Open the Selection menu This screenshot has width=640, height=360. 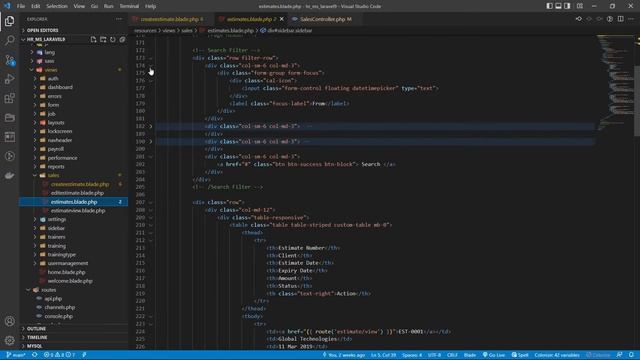tap(57, 6)
